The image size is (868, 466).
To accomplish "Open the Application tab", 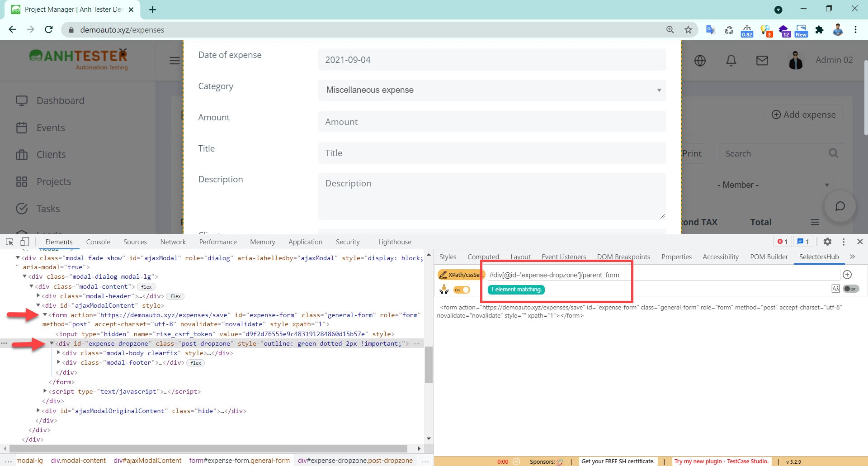I will [305, 242].
